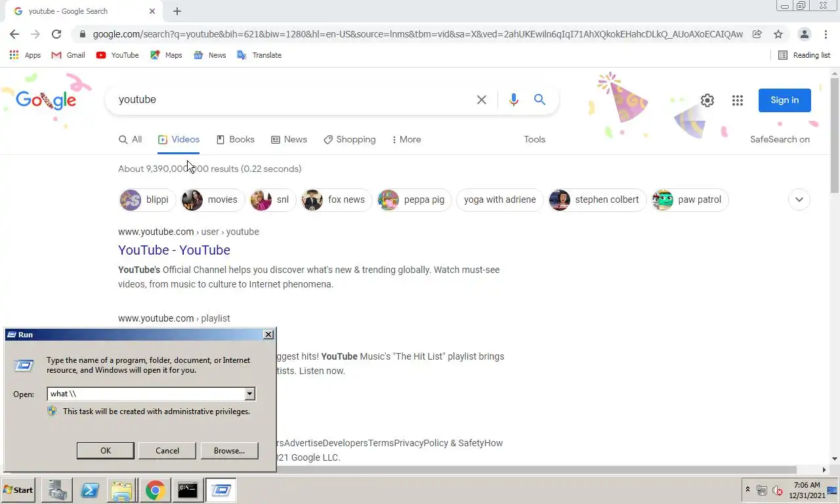
Task: Go back with the browser back arrow
Action: pyautogui.click(x=14, y=34)
